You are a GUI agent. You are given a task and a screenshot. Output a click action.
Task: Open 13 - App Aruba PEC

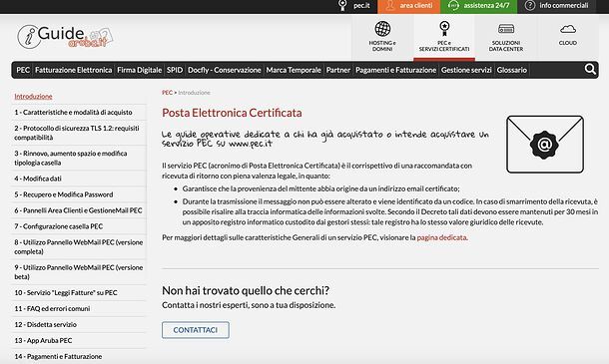pos(44,340)
